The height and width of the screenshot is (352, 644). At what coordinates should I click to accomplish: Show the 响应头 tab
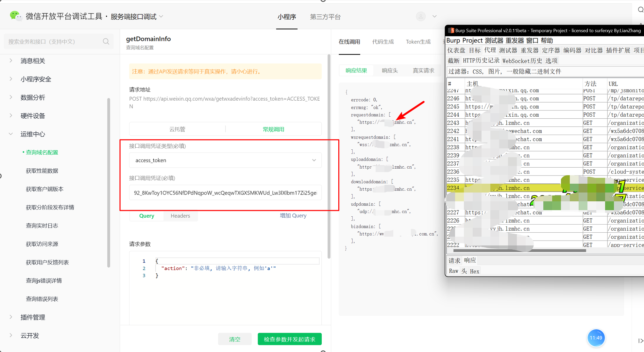[x=390, y=70]
